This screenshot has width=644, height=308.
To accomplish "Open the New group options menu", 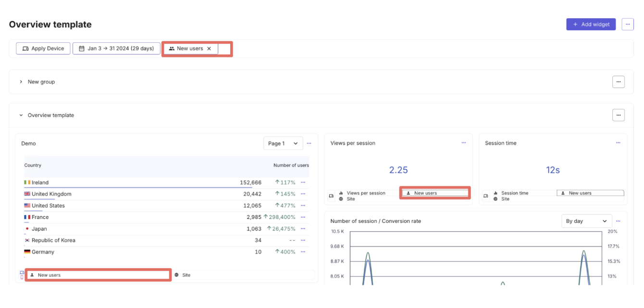I will pos(619,82).
